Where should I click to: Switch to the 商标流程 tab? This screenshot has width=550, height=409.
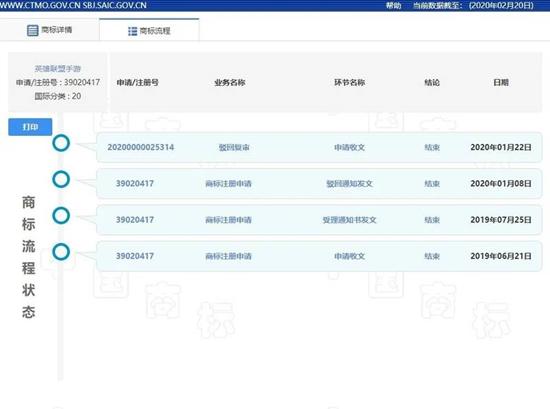tap(149, 30)
